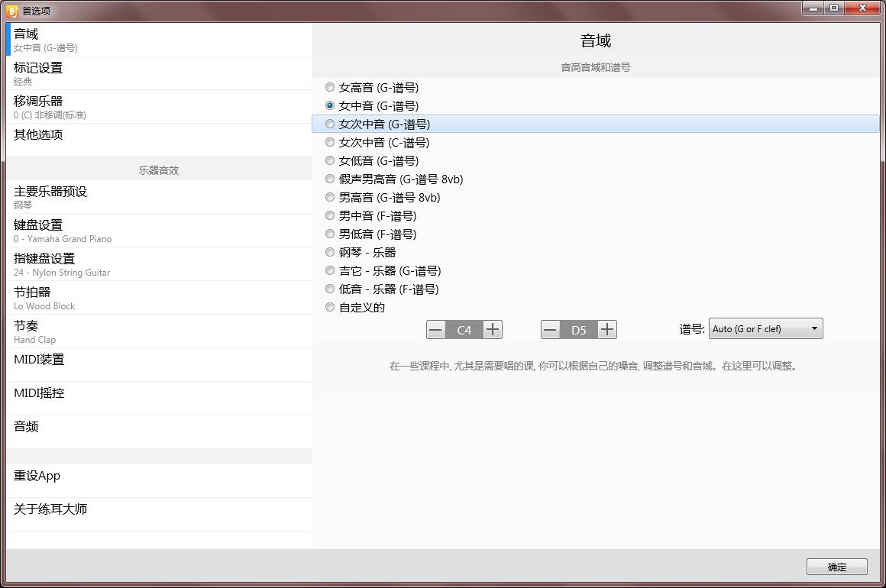Click the D5 note value field
This screenshot has height=588, width=886.
click(579, 330)
